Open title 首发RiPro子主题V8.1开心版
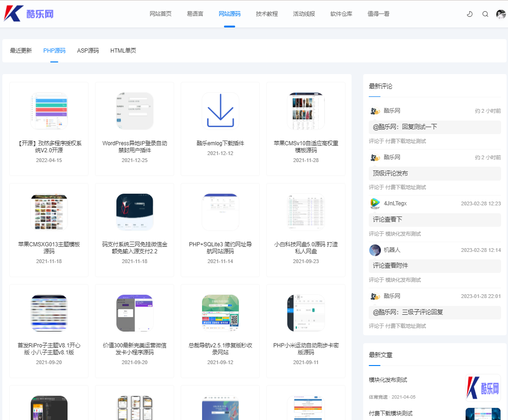This screenshot has width=508, height=420. coord(49,349)
